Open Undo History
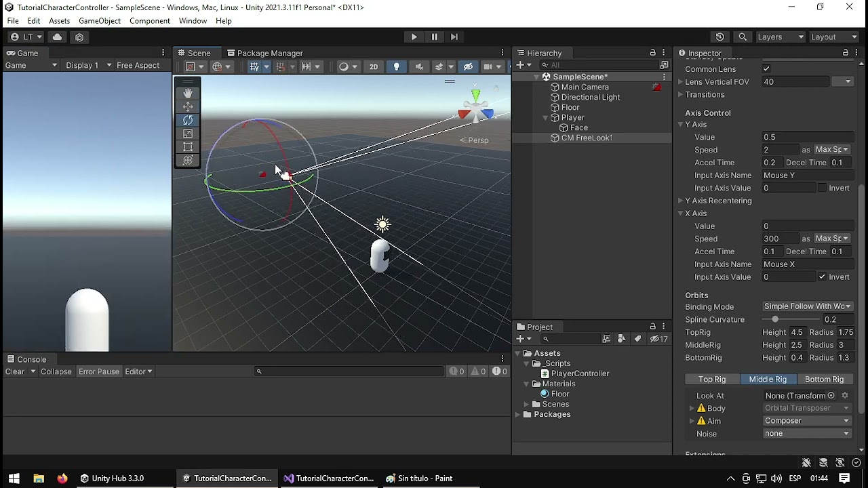 click(x=720, y=37)
